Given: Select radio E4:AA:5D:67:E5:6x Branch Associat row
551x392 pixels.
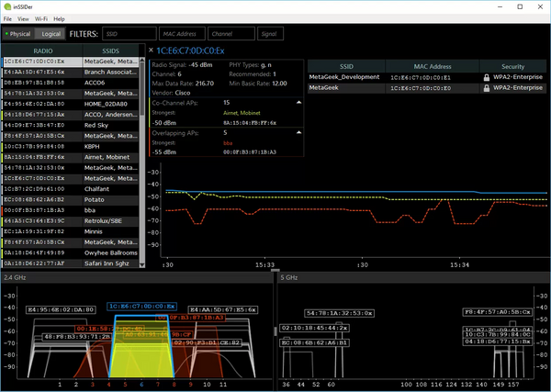Looking at the screenshot, I should [71, 73].
